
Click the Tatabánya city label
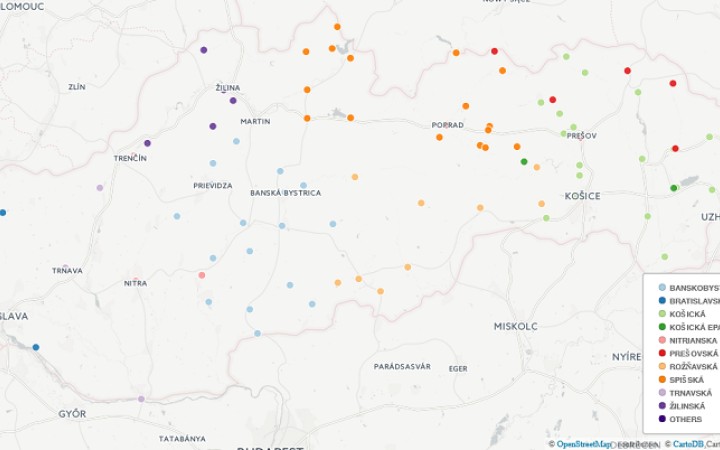click(x=182, y=439)
